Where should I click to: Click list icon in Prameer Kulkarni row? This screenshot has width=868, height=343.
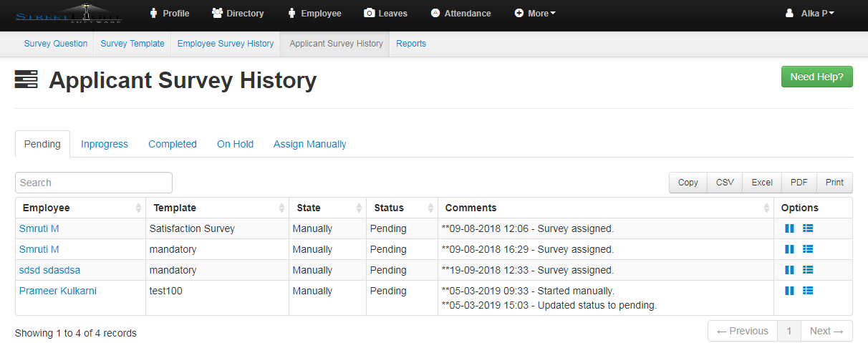coord(808,291)
